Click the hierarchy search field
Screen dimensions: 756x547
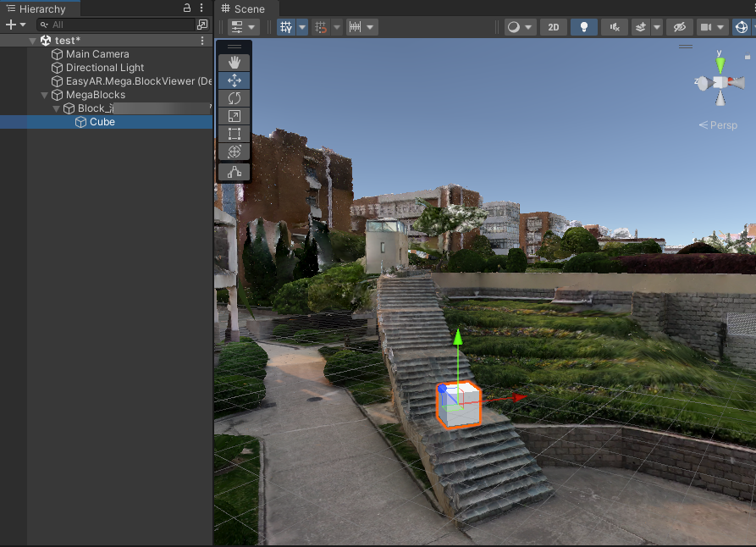119,25
